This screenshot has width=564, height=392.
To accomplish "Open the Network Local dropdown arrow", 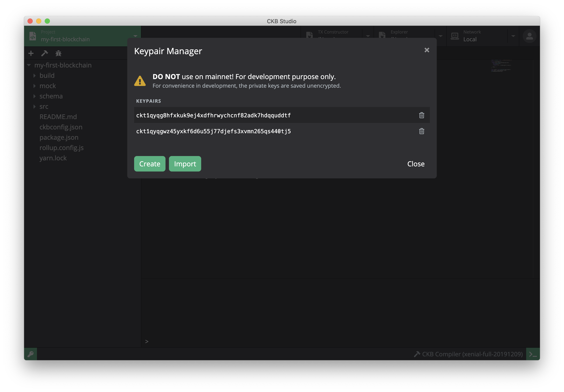I will click(513, 36).
